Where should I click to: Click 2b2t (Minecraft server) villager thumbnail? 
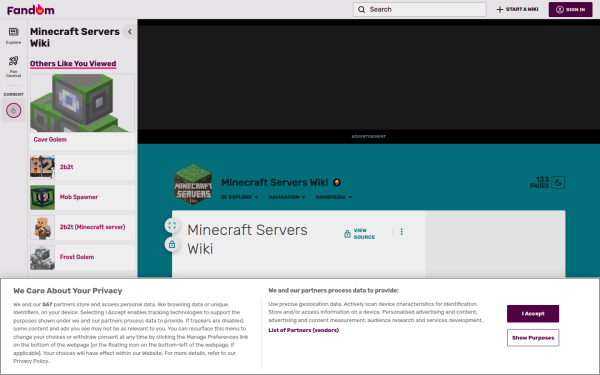click(42, 227)
